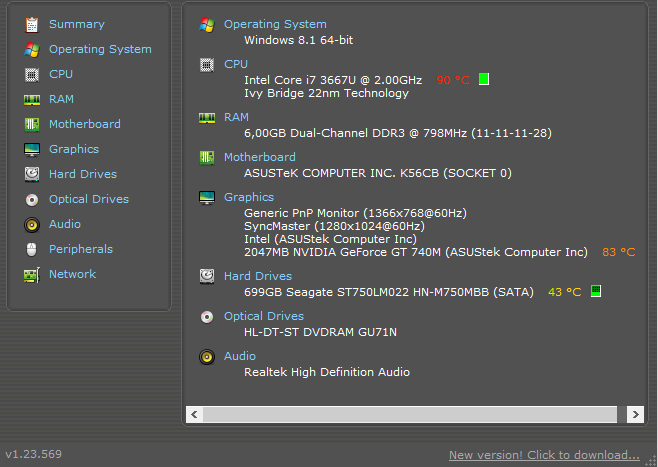This screenshot has width=658, height=467.
Task: Click the CPU chip icon in sidebar
Action: (x=32, y=75)
